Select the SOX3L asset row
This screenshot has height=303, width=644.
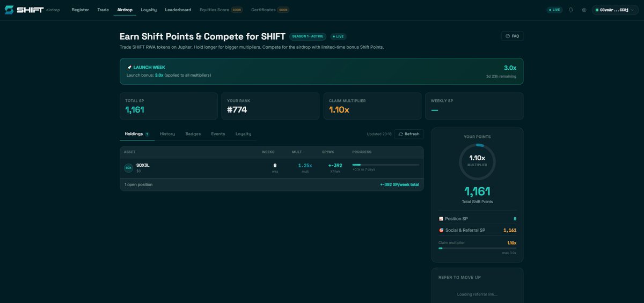(272, 168)
